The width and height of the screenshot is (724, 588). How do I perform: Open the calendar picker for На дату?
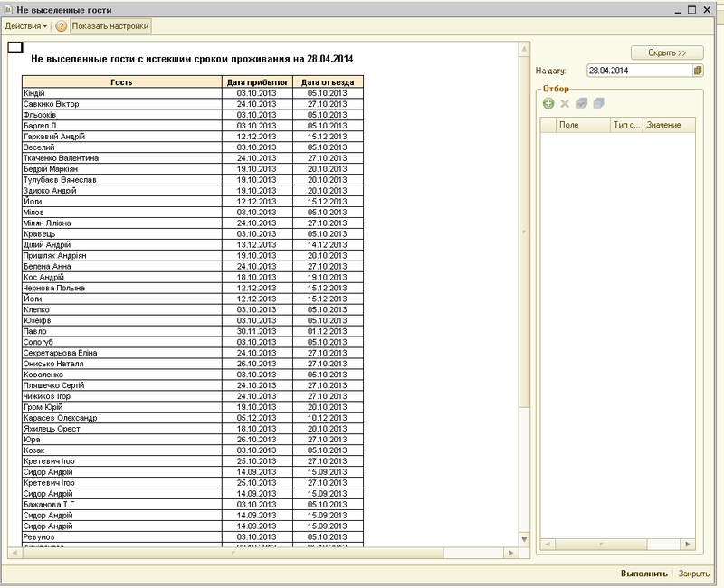pyautogui.click(x=698, y=70)
